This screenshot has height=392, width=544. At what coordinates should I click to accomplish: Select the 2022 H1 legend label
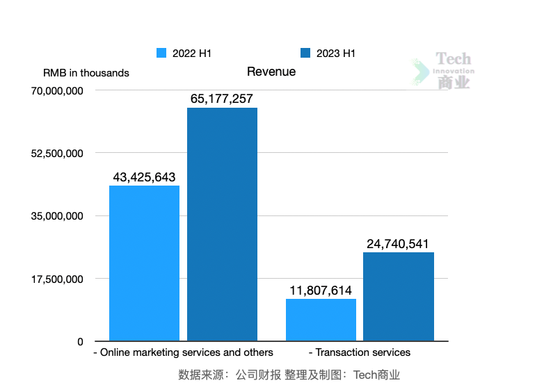tap(192, 53)
